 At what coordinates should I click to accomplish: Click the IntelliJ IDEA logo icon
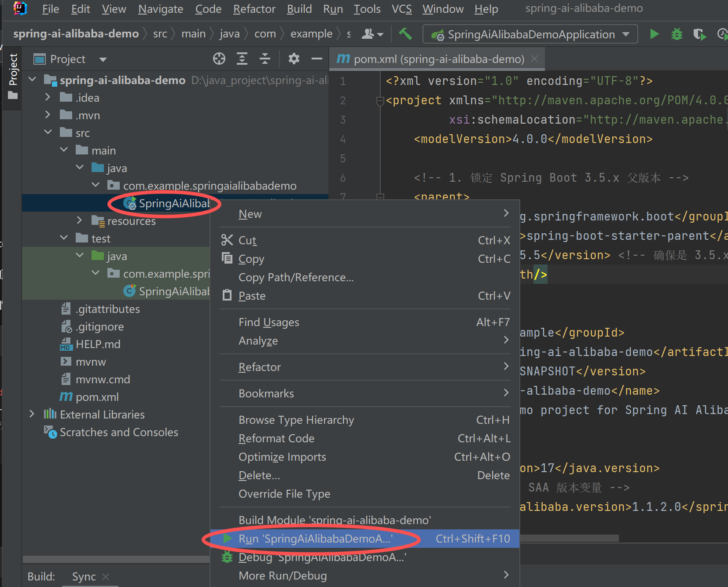20,8
